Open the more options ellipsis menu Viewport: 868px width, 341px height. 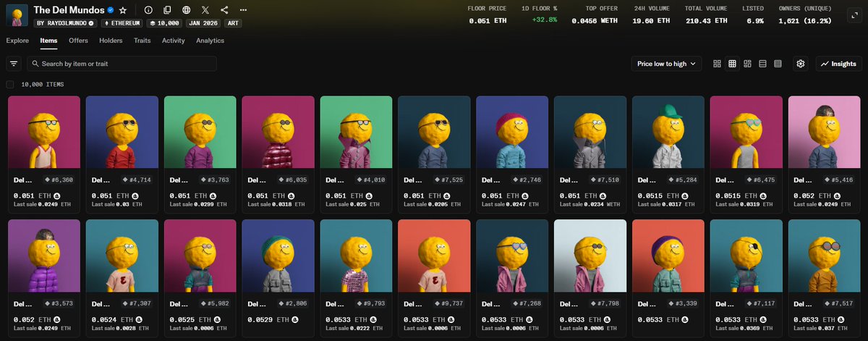tap(243, 11)
